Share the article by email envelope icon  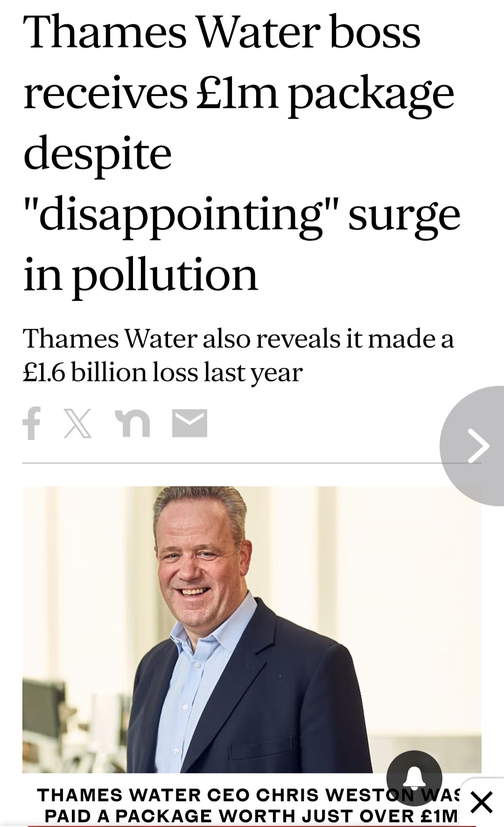coord(189,423)
